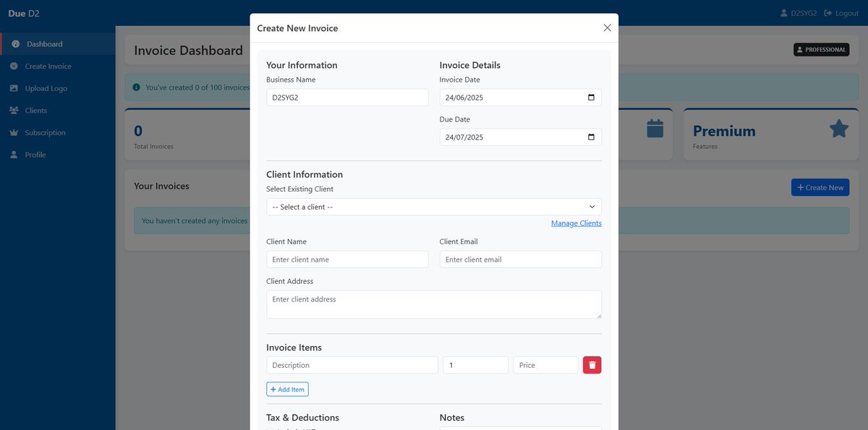Viewport: 868px width, 430px height.
Task: Click the Tax & Deductions heading
Action: pos(302,418)
